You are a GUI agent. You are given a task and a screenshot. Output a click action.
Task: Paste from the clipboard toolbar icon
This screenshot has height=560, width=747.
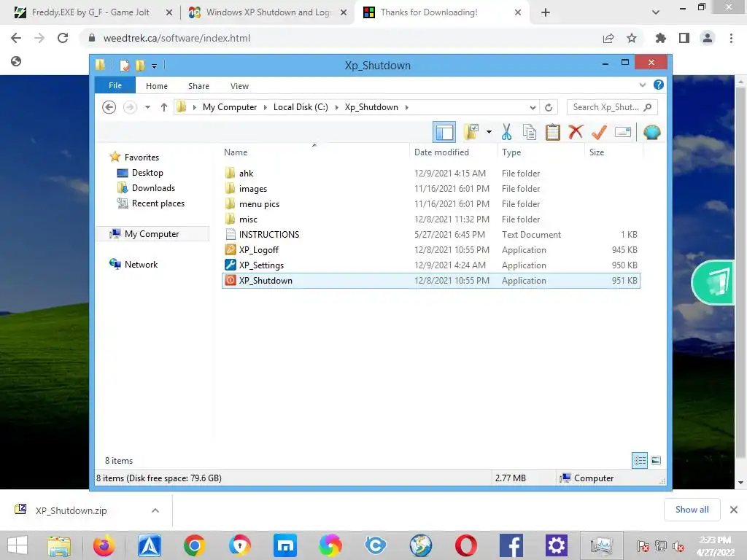(x=553, y=132)
